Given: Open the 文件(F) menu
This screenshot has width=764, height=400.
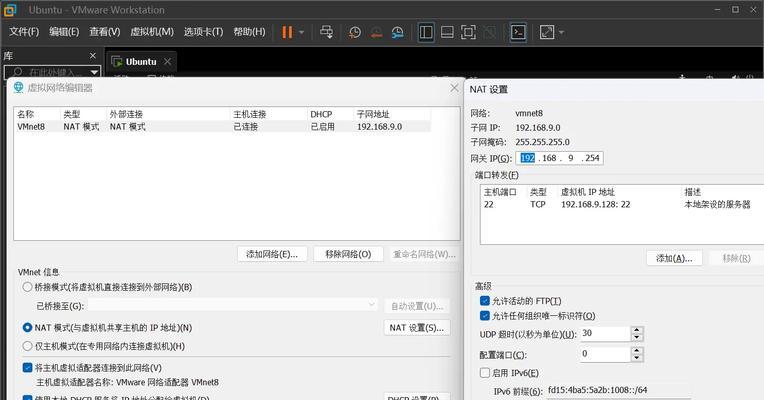Looking at the screenshot, I should (24, 32).
